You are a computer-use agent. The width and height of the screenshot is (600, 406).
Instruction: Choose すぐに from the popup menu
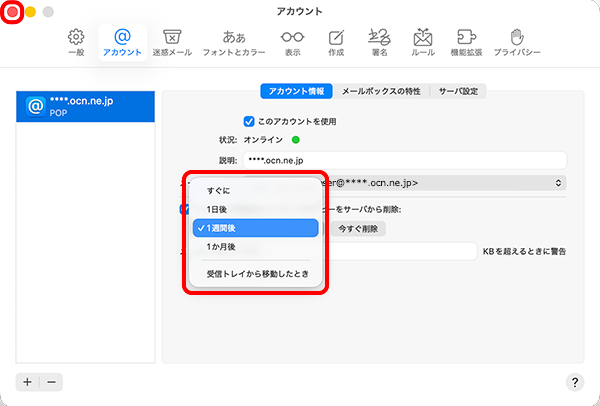click(x=217, y=190)
